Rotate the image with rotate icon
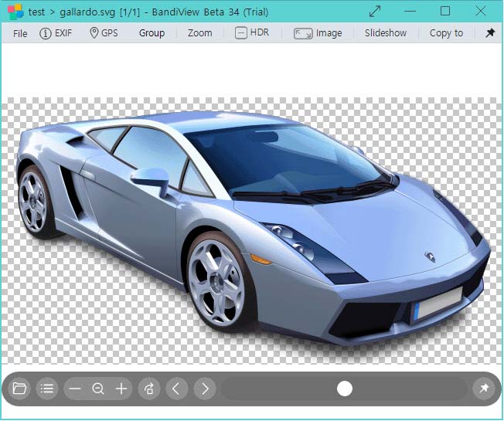This screenshot has width=504, height=421. (x=149, y=389)
